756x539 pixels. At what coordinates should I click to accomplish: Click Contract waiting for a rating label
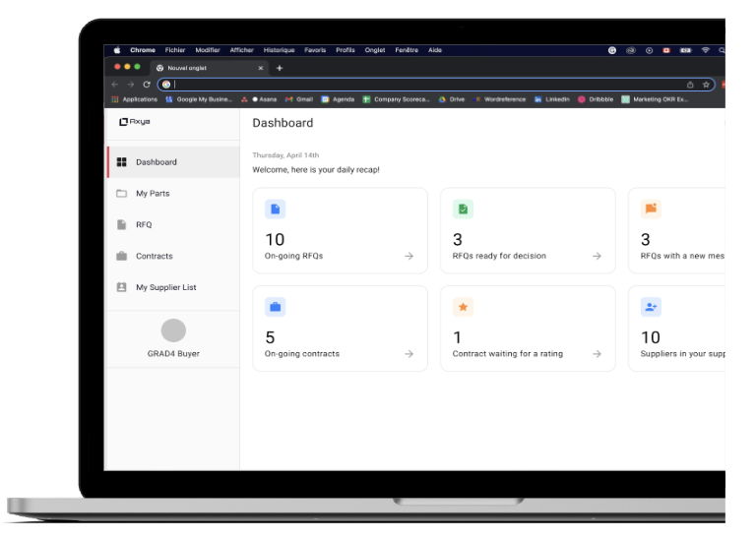click(508, 353)
